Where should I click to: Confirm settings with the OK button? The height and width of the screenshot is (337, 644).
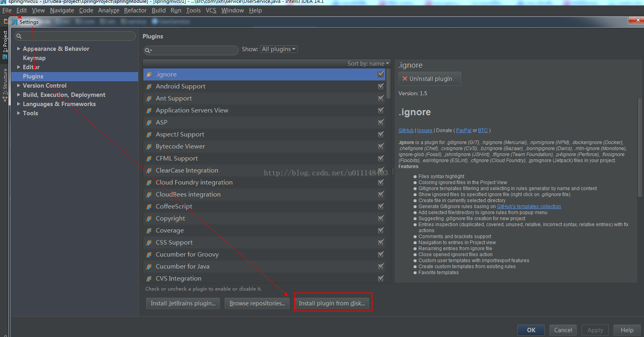click(531, 330)
